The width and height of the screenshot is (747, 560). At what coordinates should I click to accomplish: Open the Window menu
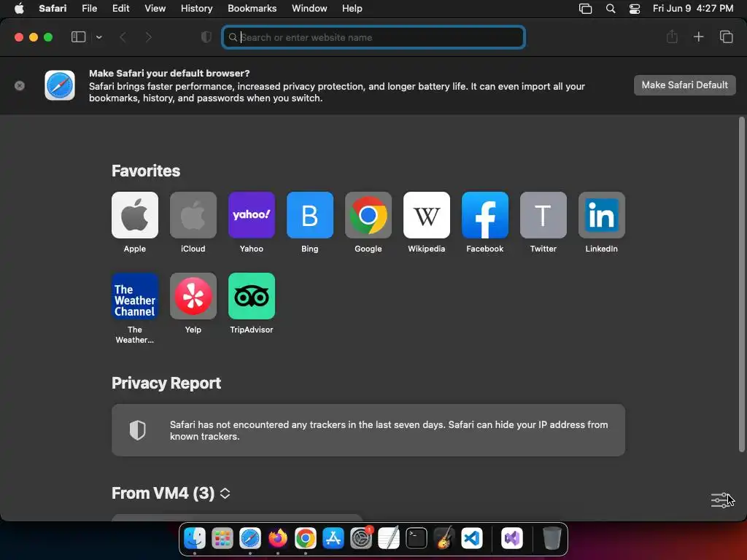[x=309, y=9]
